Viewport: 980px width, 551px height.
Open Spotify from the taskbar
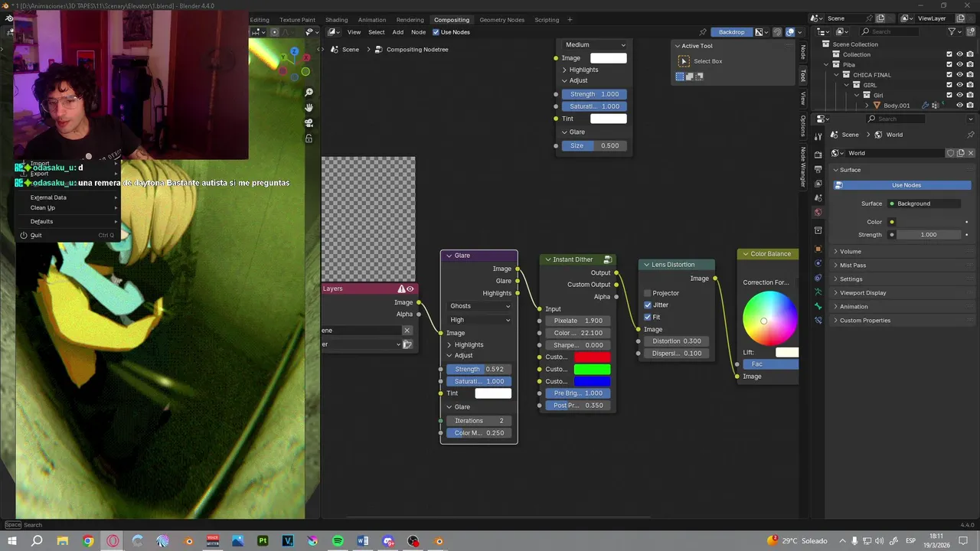tap(338, 541)
